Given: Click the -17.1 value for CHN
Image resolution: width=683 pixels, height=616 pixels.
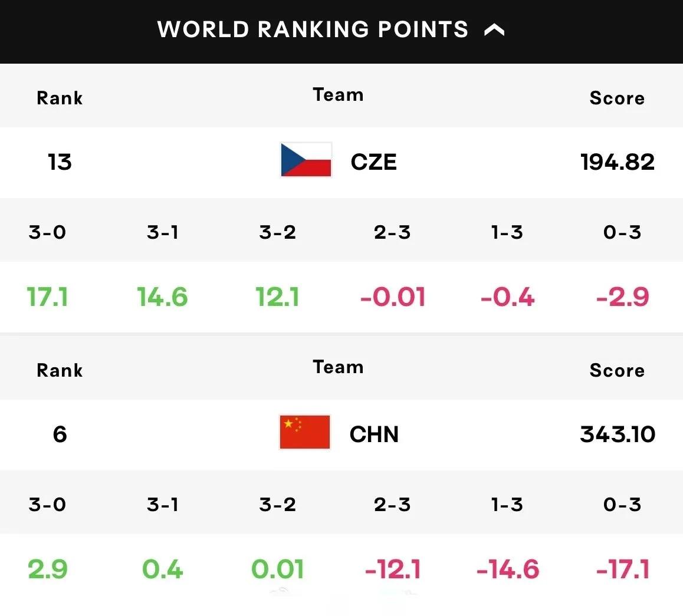Looking at the screenshot, I should pyautogui.click(x=622, y=569).
